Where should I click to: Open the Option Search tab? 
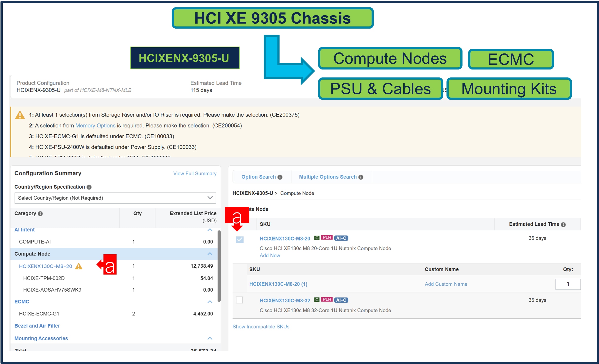coord(262,177)
